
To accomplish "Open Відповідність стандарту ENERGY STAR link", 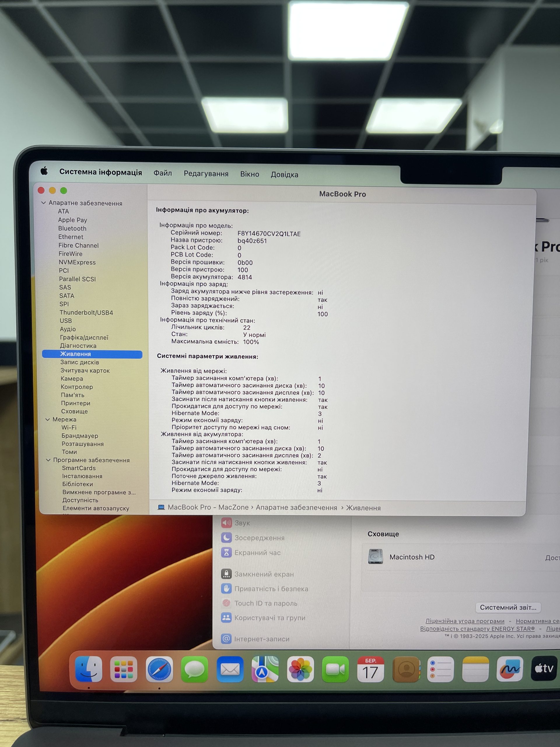I will pos(477,629).
